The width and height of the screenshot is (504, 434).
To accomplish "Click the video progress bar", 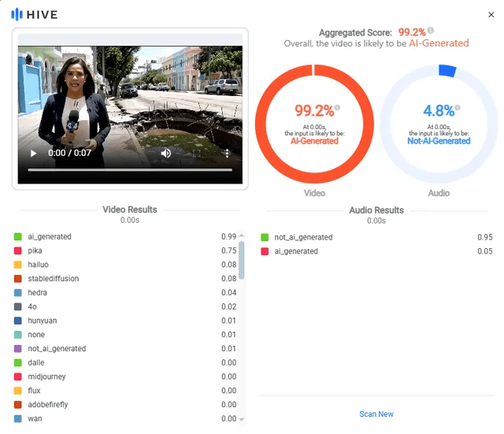I will (130, 170).
